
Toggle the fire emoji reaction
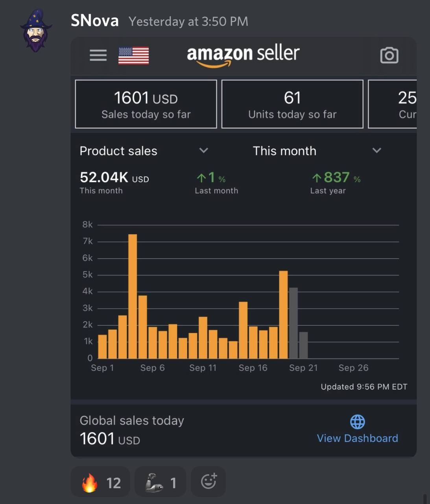click(x=100, y=482)
